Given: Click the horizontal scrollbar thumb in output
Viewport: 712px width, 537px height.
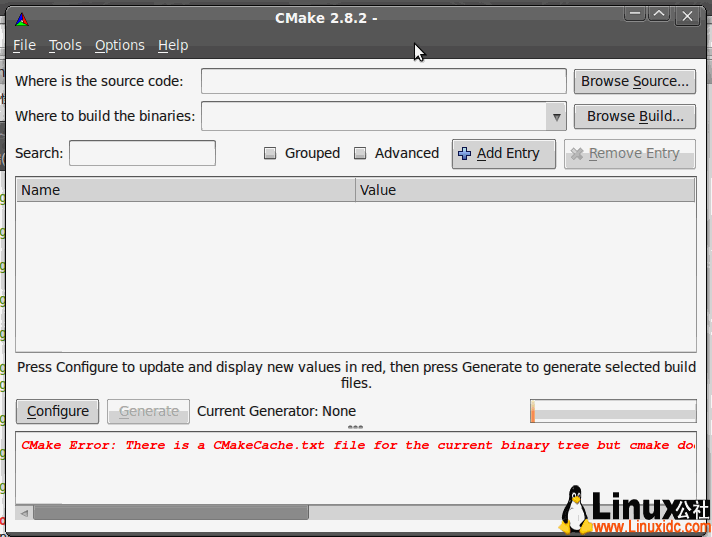Looking at the screenshot, I should click(x=171, y=513).
